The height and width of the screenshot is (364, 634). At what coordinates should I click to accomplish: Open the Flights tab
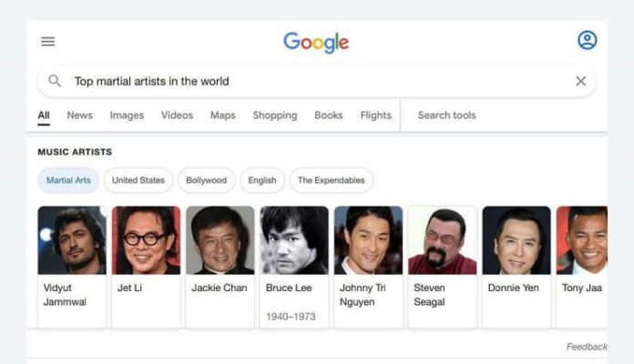(376, 116)
